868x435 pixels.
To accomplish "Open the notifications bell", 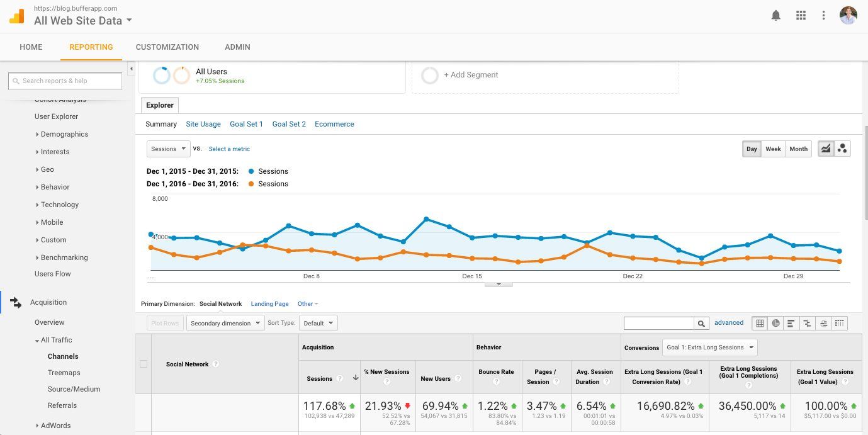I will coord(775,15).
